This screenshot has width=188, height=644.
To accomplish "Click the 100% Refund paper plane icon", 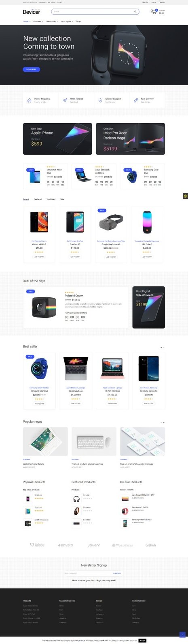I will point(65,100).
